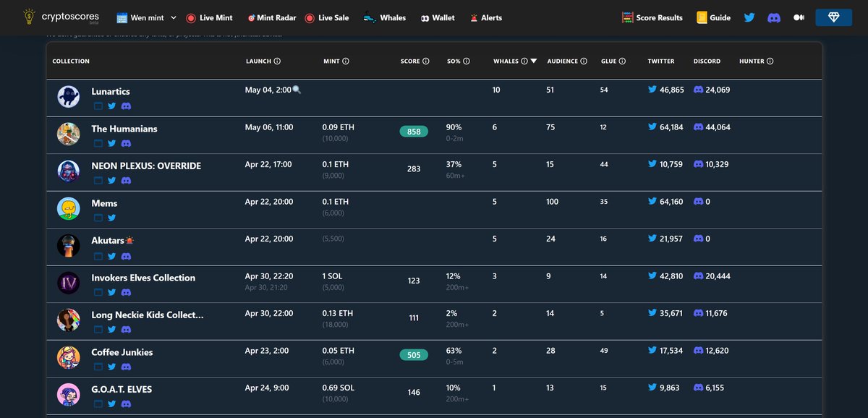Image resolution: width=868 pixels, height=418 pixels.
Task: Open the cryptoscores logo home link
Action: [59, 17]
